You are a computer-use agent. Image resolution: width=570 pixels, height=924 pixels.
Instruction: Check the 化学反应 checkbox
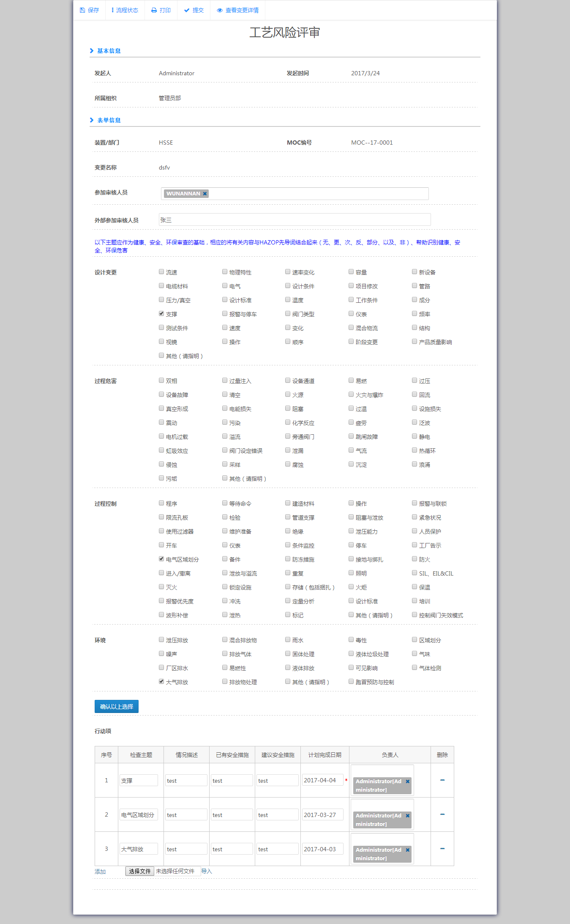[288, 422]
